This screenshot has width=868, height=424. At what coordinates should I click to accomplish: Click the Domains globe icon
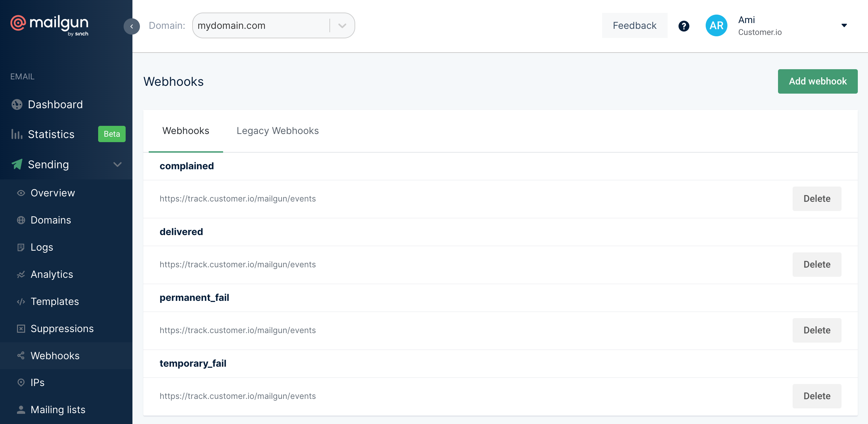21,220
